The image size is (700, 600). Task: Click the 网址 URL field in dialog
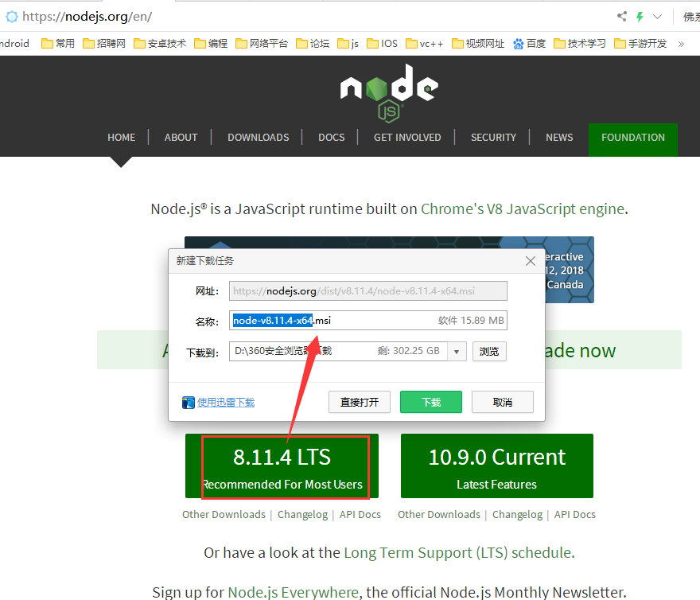(x=367, y=290)
